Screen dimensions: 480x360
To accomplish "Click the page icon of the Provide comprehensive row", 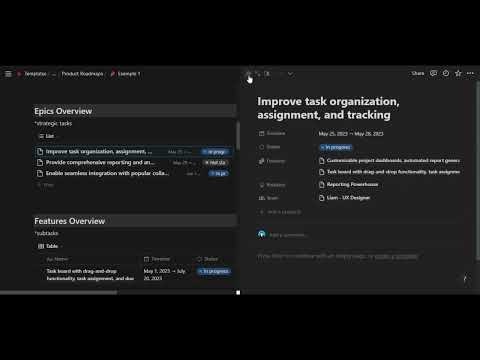I will click(40, 163).
